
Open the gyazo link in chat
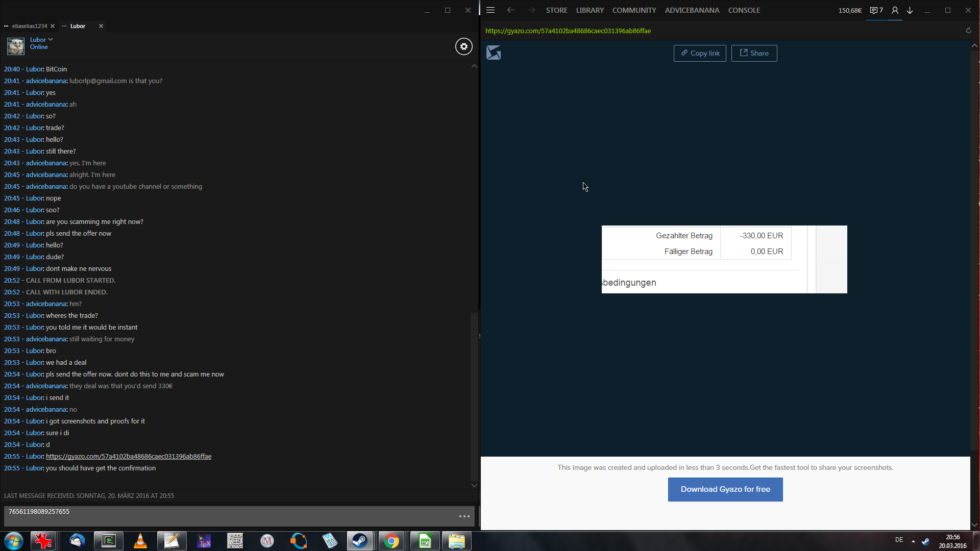pyautogui.click(x=128, y=457)
